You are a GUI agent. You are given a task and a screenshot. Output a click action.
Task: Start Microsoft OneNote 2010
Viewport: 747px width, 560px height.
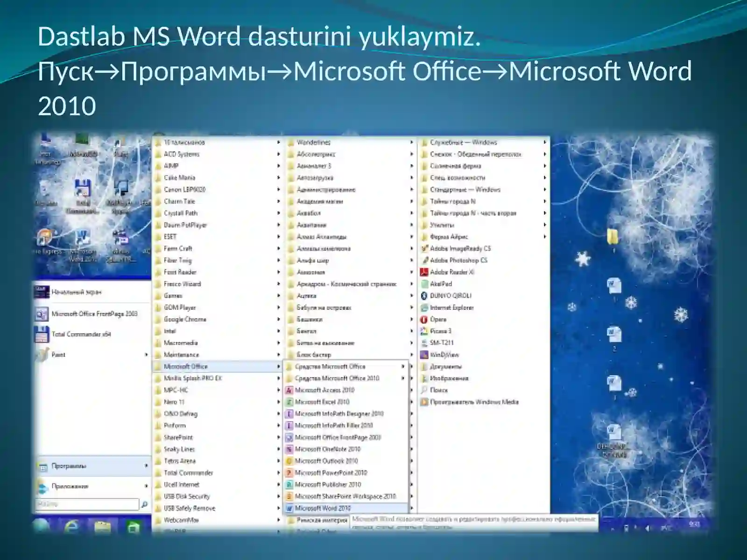[x=345, y=449]
